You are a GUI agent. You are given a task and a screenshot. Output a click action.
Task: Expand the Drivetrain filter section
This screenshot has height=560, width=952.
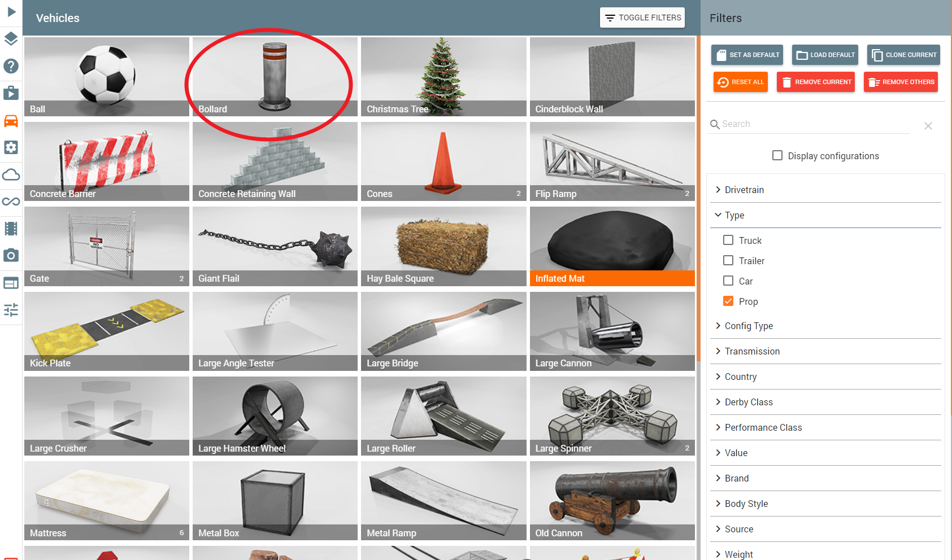pos(825,190)
